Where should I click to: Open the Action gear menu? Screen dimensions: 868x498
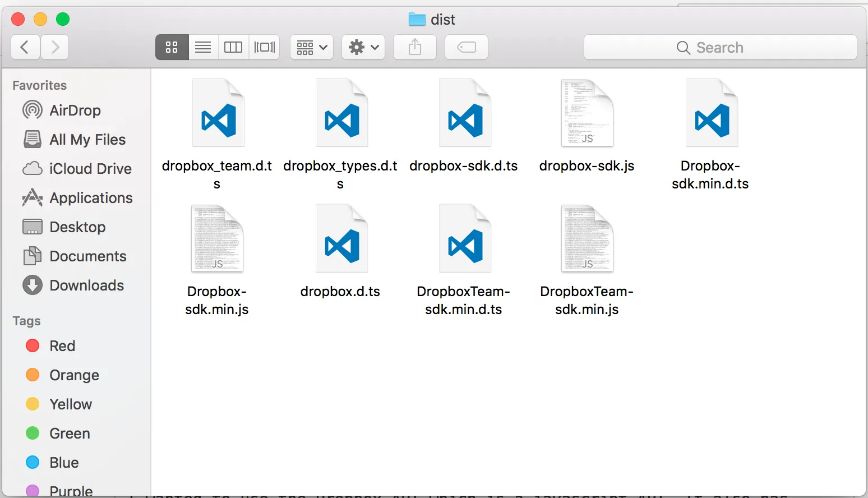pyautogui.click(x=363, y=47)
